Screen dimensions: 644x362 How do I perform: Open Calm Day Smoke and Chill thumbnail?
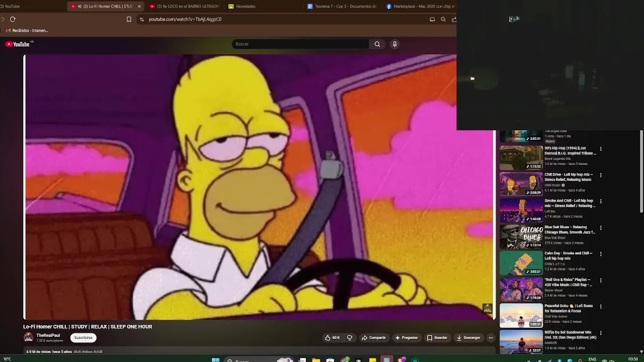point(521,263)
